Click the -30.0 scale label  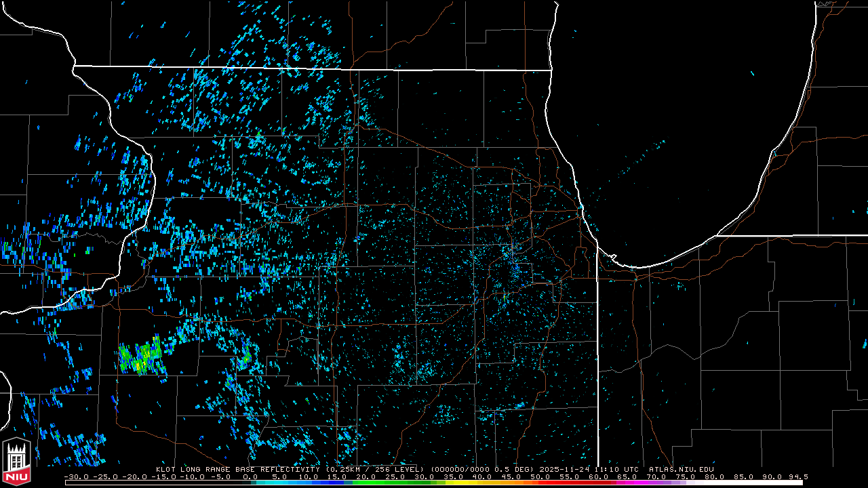pyautogui.click(x=77, y=476)
